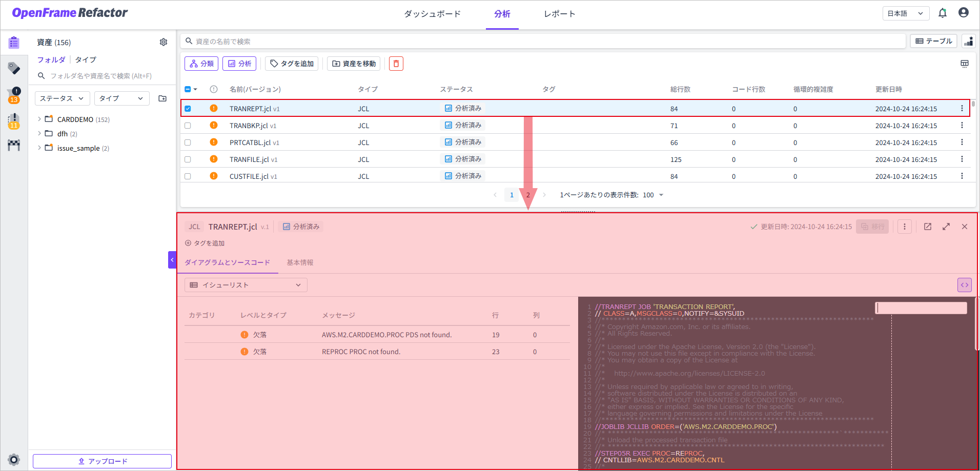This screenshot has height=471, width=980.
Task: Open the tags sidebar icon
Action: pos(14,68)
